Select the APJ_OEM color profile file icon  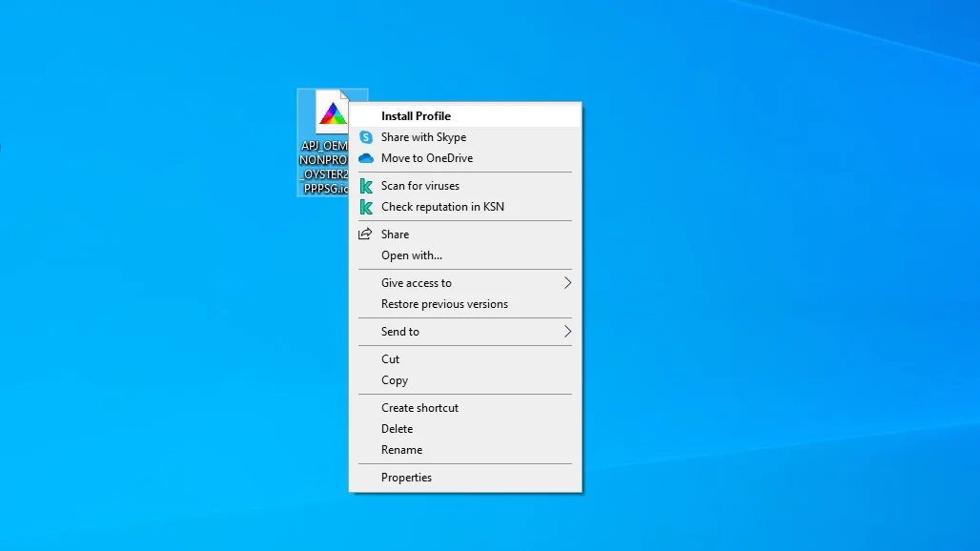pos(332,114)
